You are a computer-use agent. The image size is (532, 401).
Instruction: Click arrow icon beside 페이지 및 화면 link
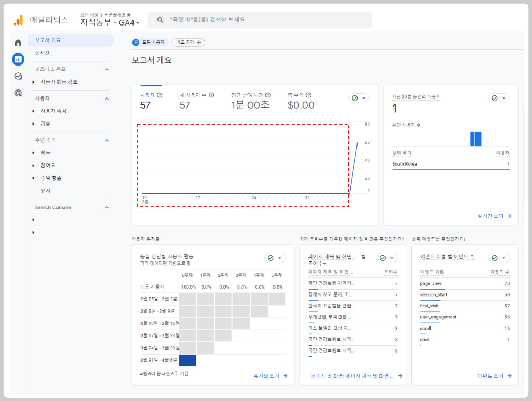[400, 376]
